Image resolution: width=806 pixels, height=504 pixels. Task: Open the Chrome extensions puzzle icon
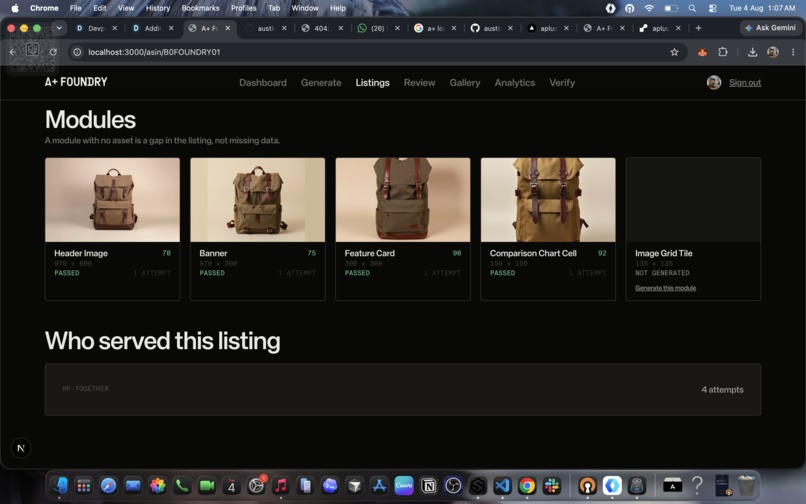723,52
